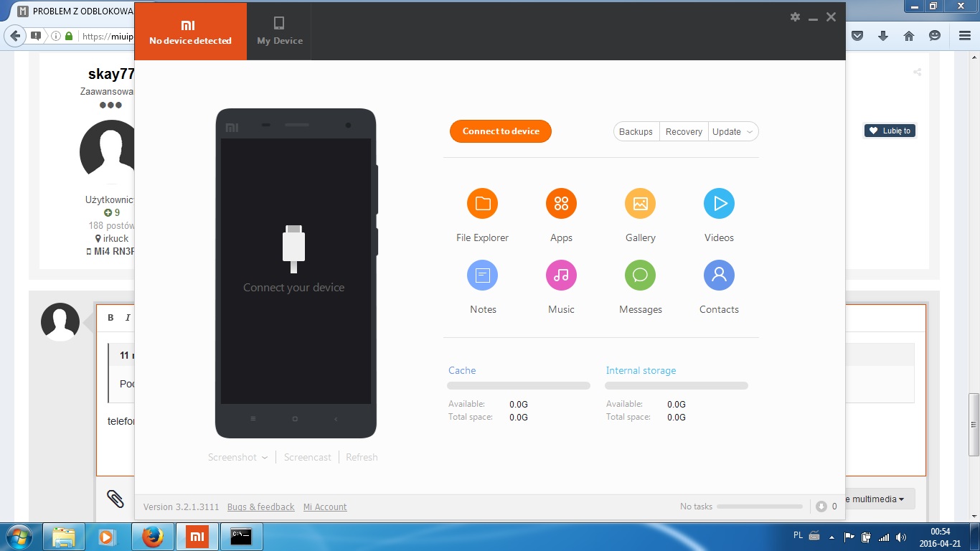Screen dimensions: 980x551
Task: Open Firefox from the Windows taskbar
Action: [152, 536]
